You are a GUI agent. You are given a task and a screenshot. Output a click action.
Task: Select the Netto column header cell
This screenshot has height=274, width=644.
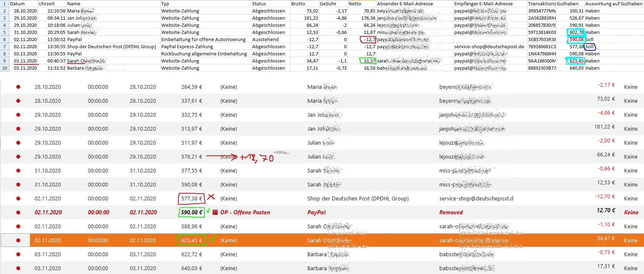[x=361, y=4]
